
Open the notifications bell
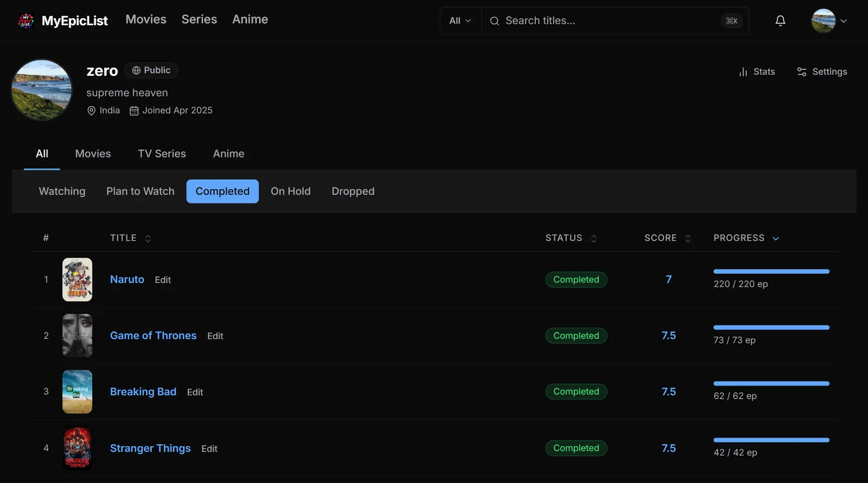(780, 21)
